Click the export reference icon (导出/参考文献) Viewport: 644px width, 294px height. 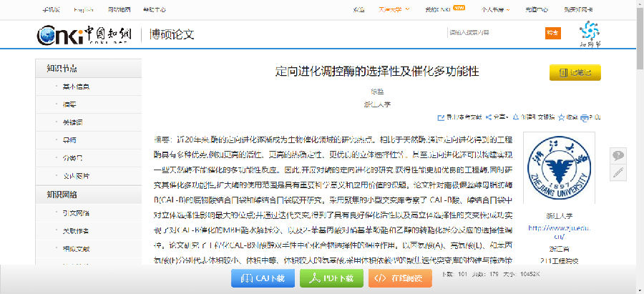coord(441,118)
